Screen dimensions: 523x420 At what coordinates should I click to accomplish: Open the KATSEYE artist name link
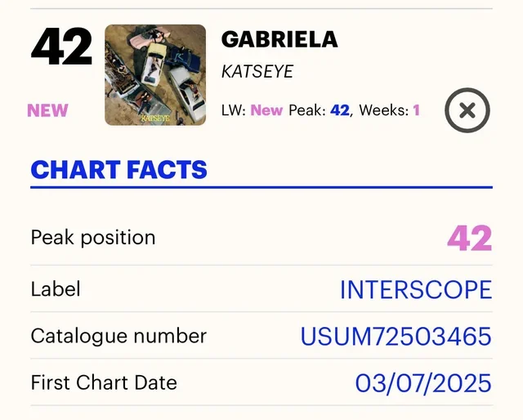pos(257,72)
